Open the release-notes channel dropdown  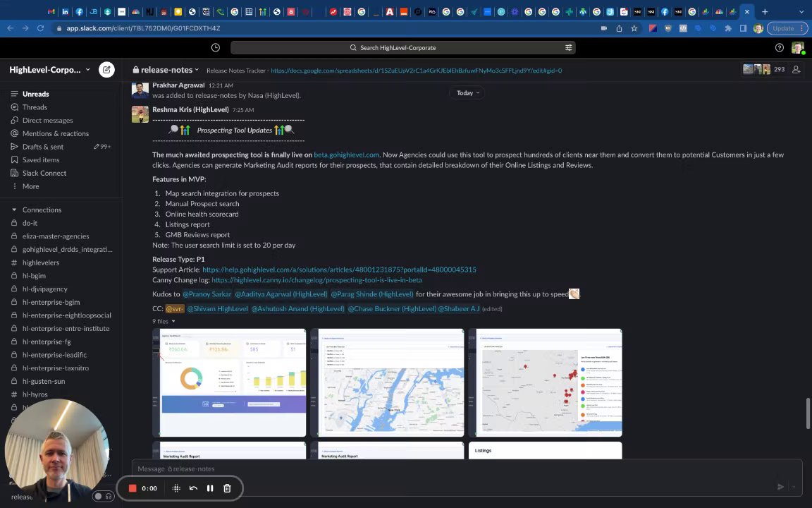tap(166, 69)
